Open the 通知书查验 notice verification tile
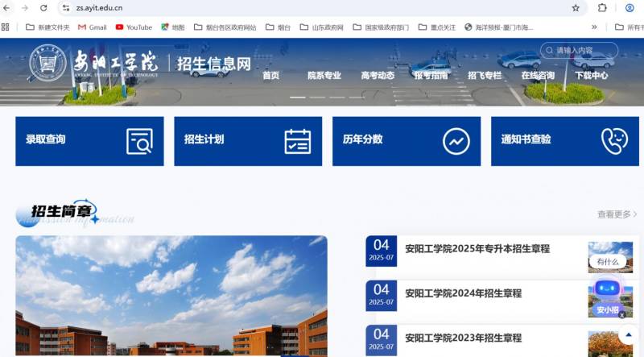This screenshot has height=357, width=644. [x=564, y=141]
